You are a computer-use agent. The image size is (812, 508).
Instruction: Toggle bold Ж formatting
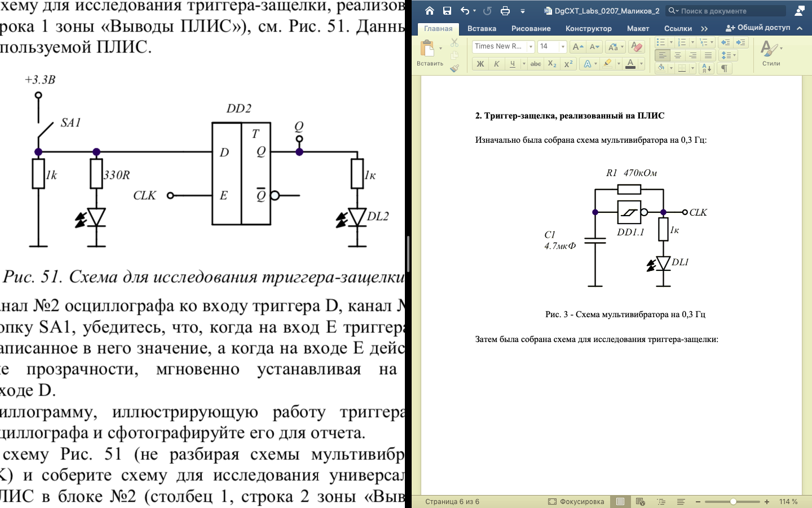[x=480, y=64]
